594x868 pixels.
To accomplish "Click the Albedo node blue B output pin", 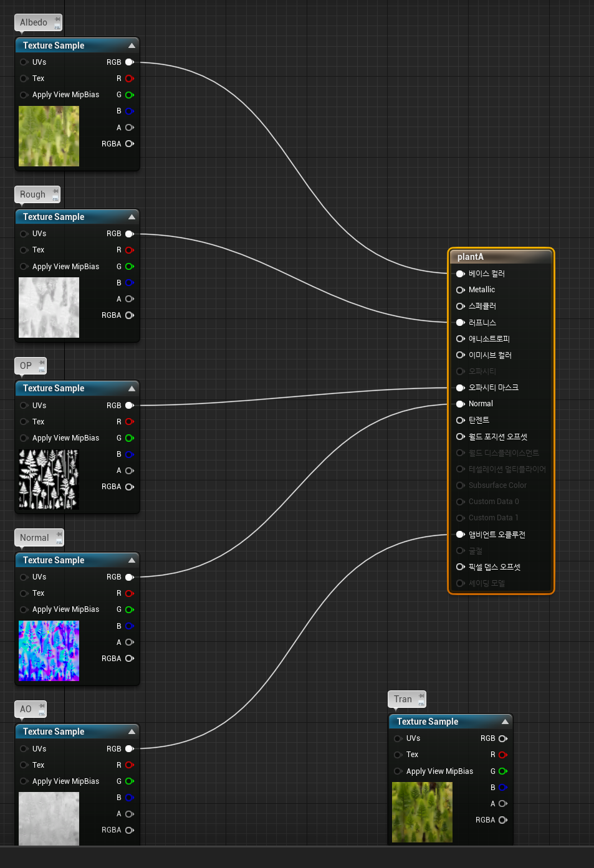I will tap(130, 111).
